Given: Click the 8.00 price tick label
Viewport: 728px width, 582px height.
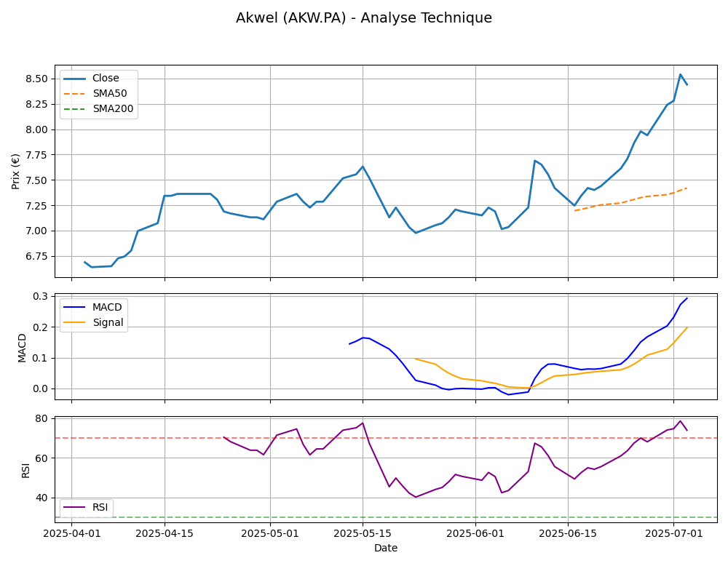Looking at the screenshot, I should point(36,129).
